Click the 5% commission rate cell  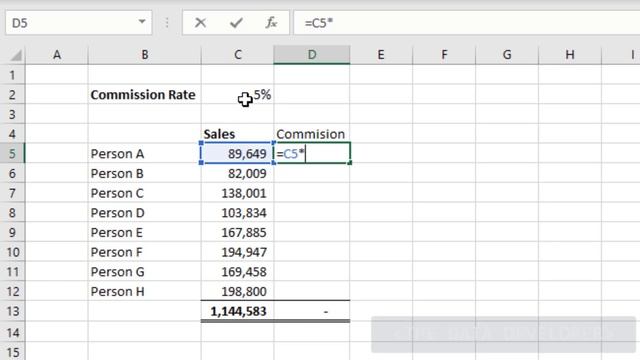pyautogui.click(x=238, y=95)
